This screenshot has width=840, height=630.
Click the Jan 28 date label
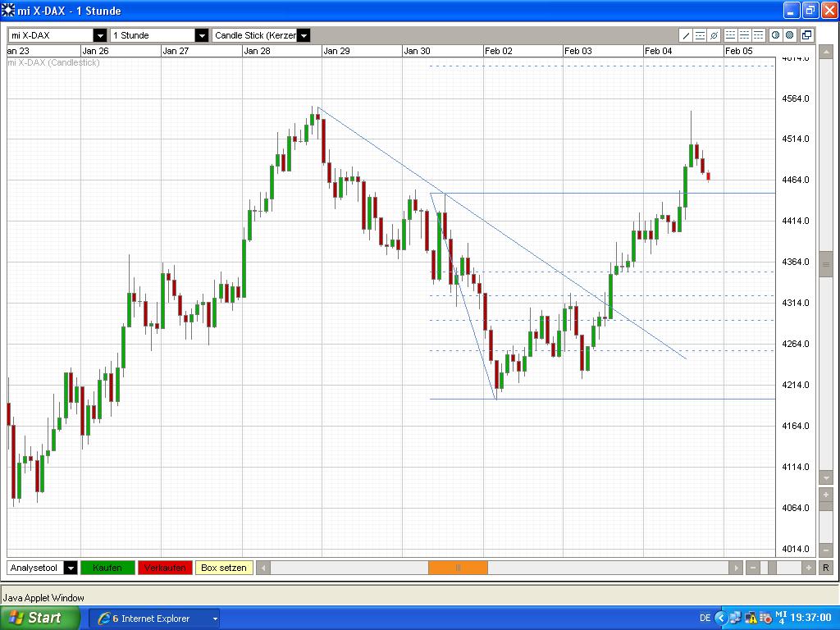click(x=257, y=51)
